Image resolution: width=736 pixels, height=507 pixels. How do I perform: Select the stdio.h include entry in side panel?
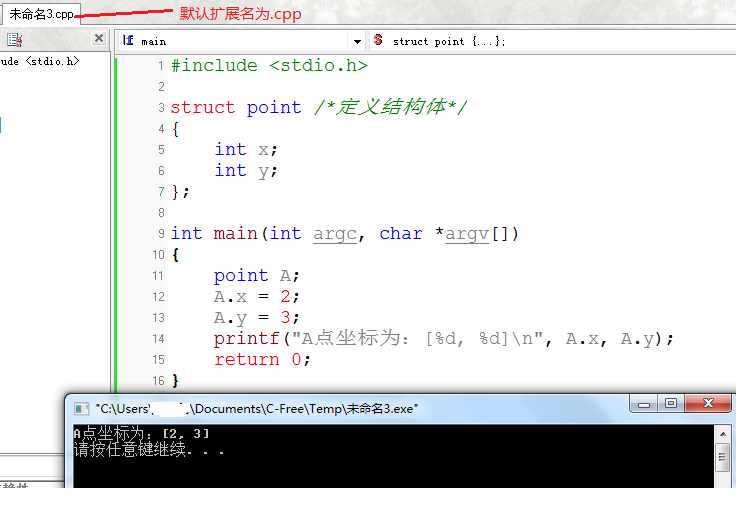click(x=40, y=61)
